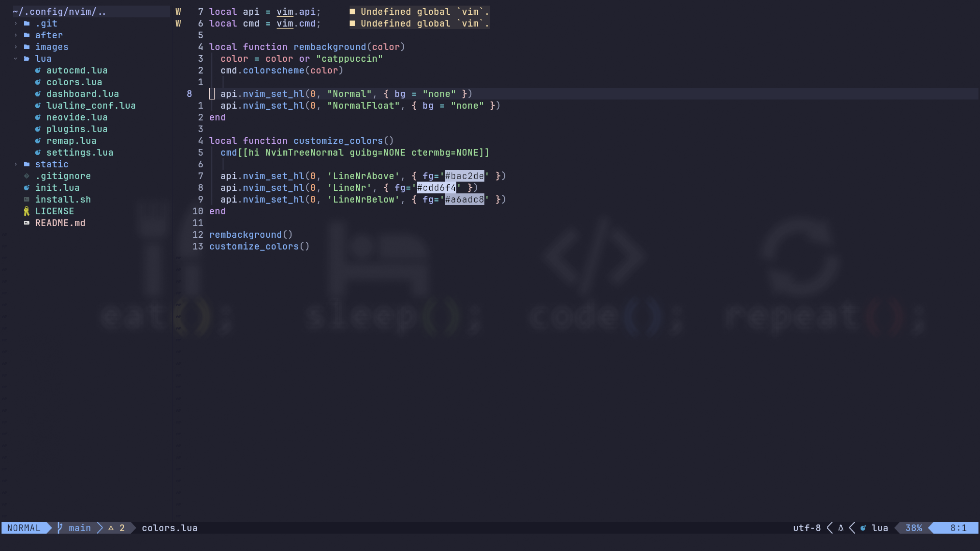980x551 pixels.
Task: Open settings.lua in the tree
Action: [x=80, y=153]
